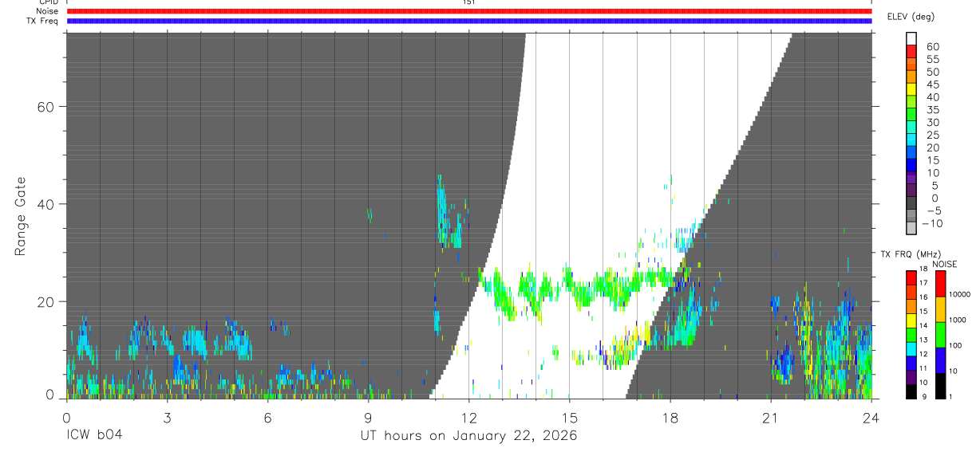
Task: Click the '100' value on NOISE colorbar
Action: (956, 345)
